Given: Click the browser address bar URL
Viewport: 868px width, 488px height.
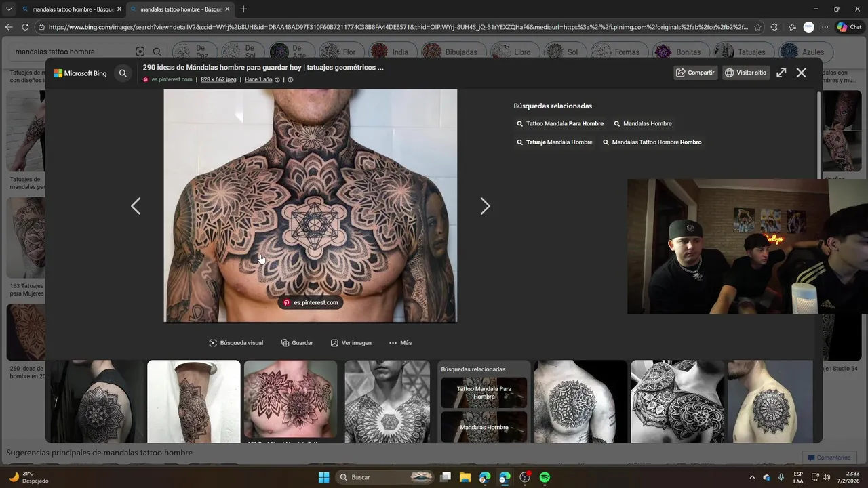Looking at the screenshot, I should [x=398, y=27].
